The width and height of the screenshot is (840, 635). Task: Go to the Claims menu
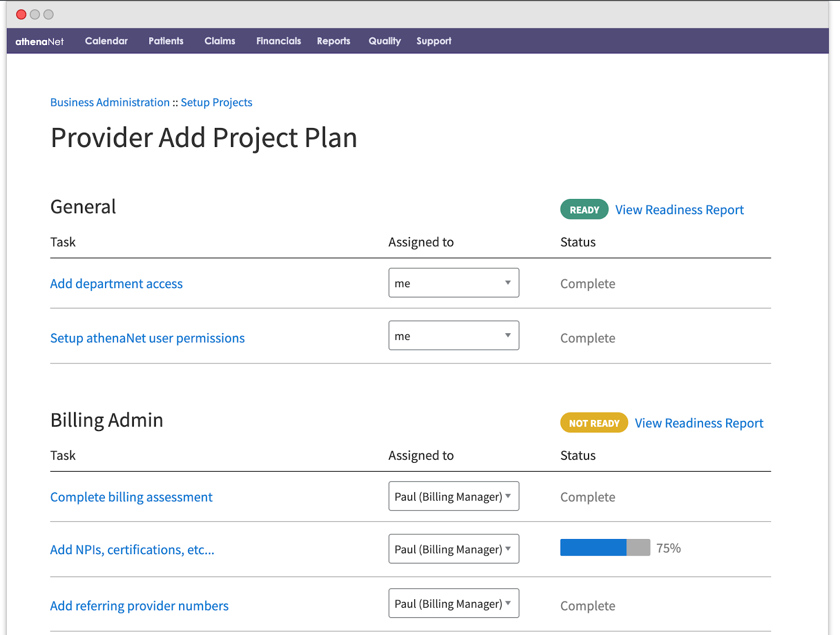220,41
